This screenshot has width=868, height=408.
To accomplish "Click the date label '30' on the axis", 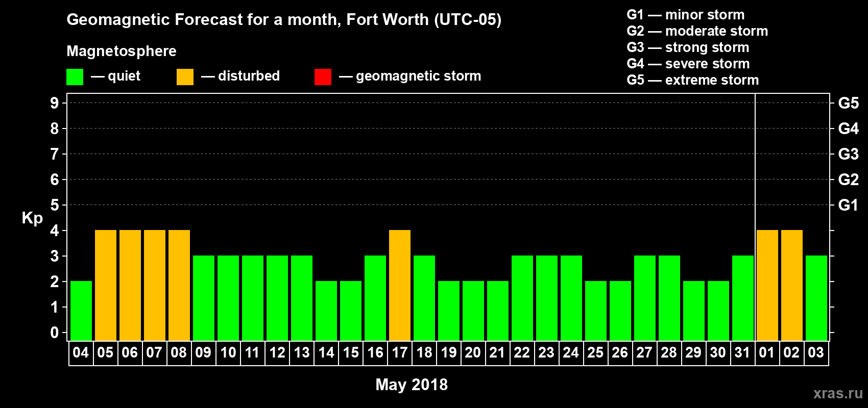I will [718, 352].
